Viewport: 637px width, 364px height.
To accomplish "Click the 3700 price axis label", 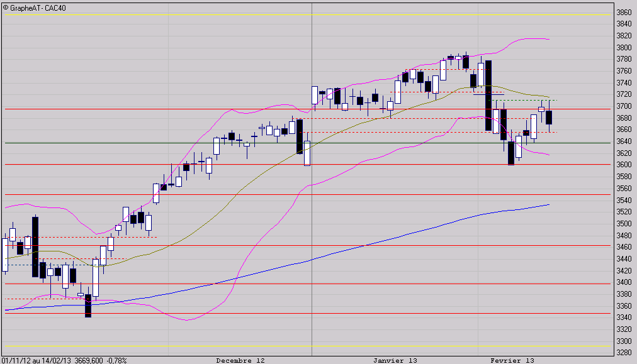I will 624,106.
